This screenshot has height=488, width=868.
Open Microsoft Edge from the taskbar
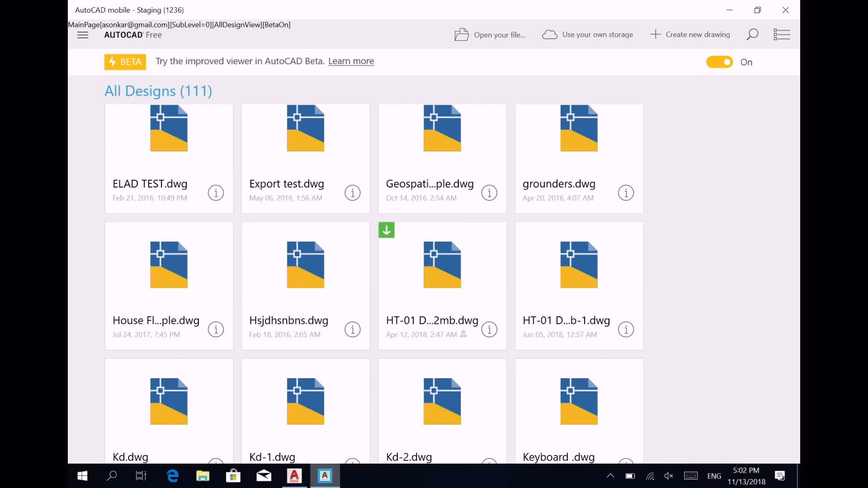tap(172, 476)
